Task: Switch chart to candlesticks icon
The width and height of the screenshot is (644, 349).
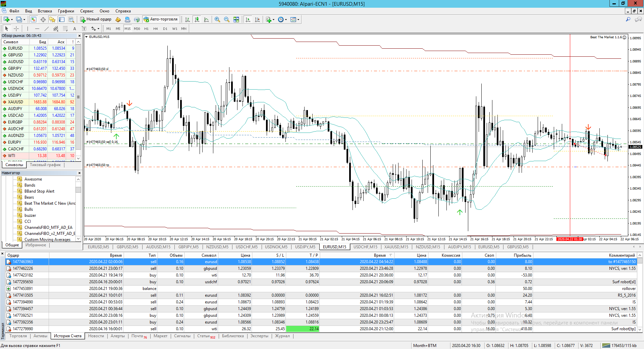Action: point(197,19)
